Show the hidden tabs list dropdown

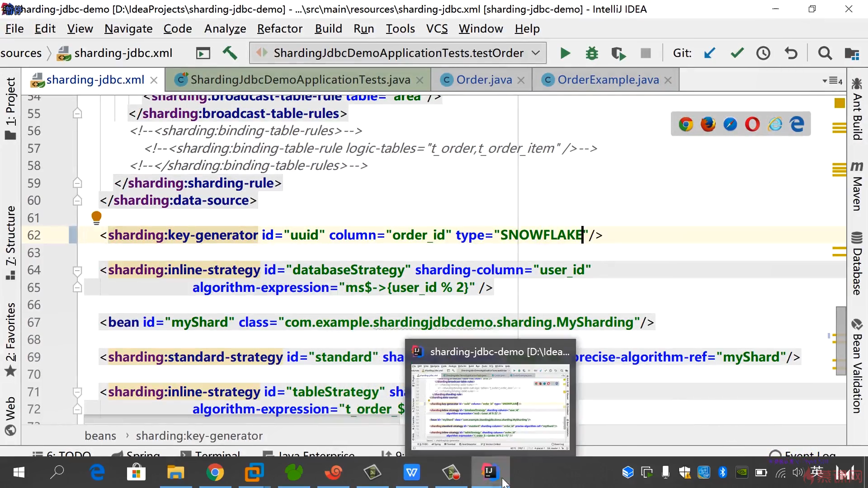pyautogui.click(x=832, y=81)
